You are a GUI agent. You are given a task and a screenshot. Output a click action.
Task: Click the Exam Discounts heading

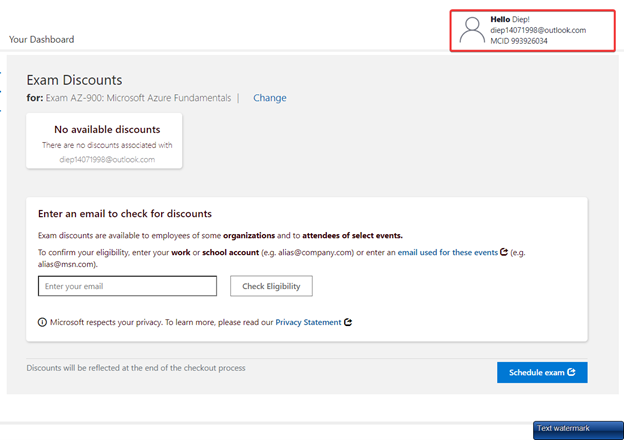click(74, 79)
